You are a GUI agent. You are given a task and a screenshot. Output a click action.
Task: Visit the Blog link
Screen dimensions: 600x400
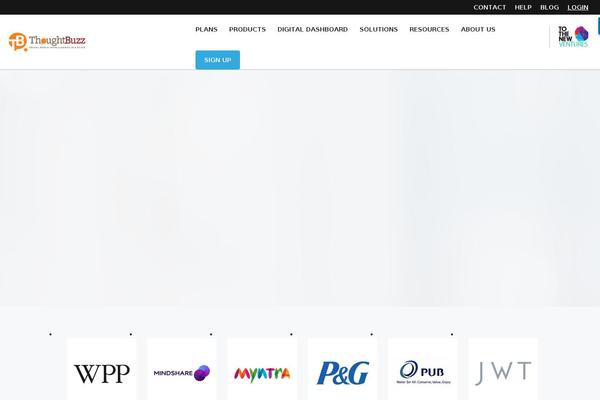pos(549,7)
